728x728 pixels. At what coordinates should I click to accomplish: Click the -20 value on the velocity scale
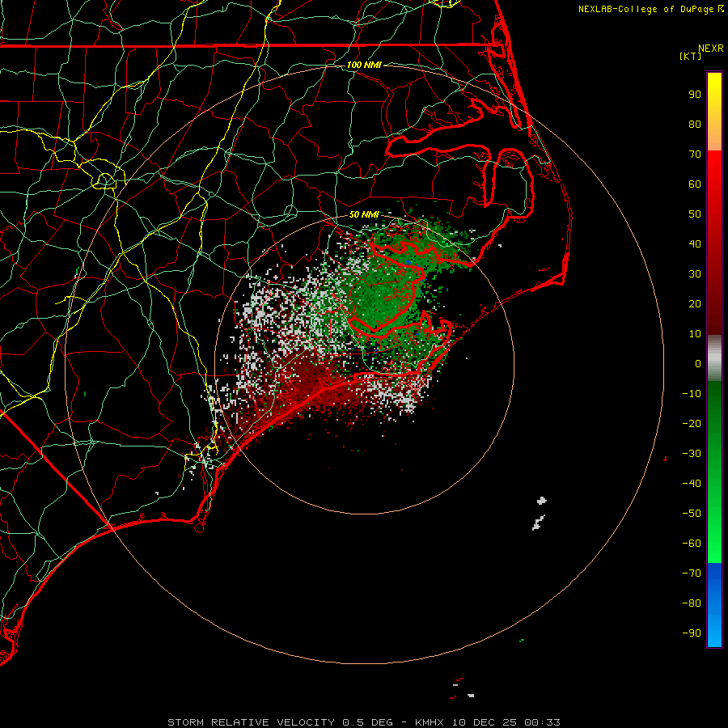[692, 424]
